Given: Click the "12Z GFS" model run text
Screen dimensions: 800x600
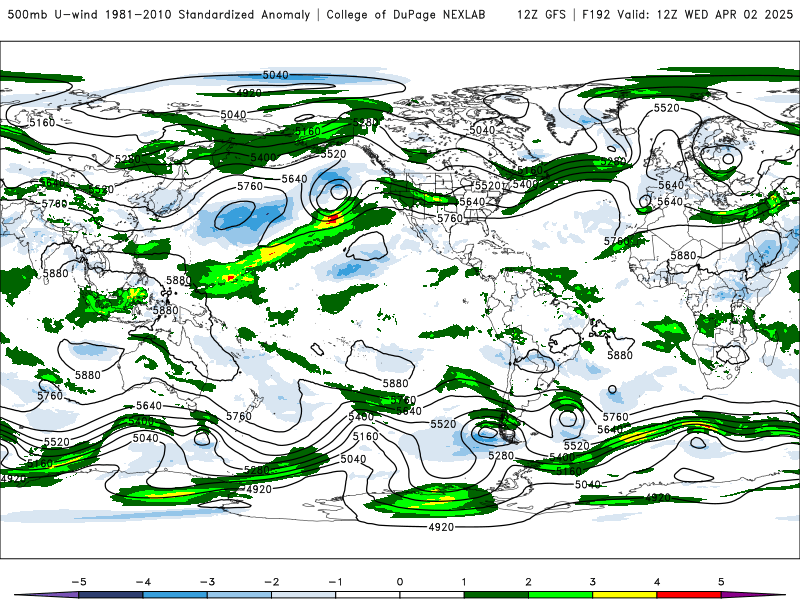Looking at the screenshot, I should click(541, 14).
